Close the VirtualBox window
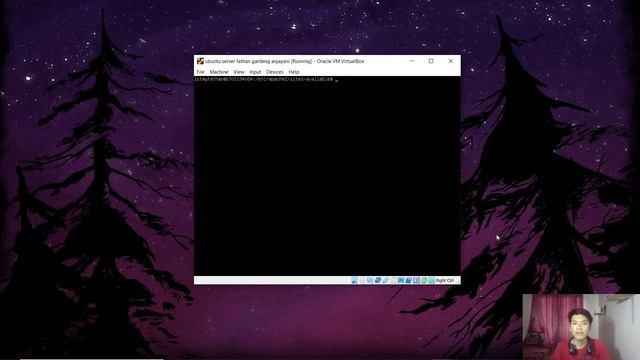Image resolution: width=640 pixels, height=360 pixels. 451,61
